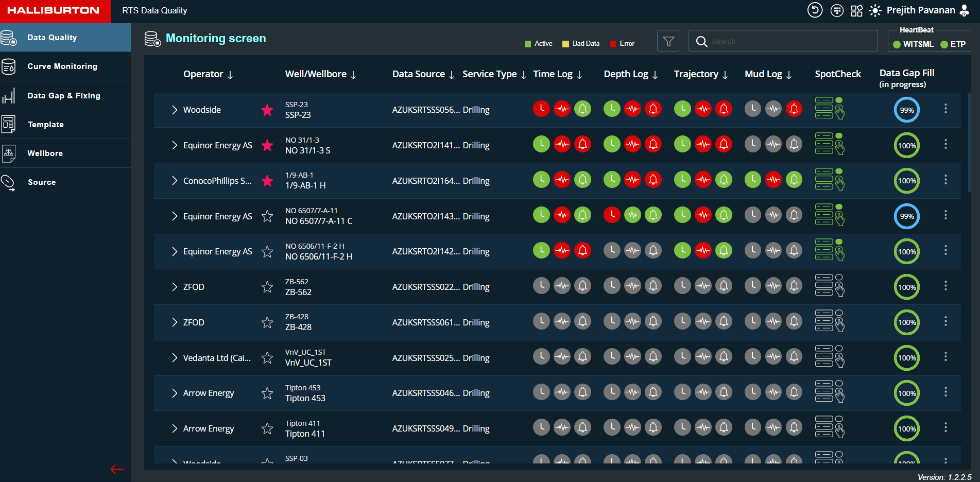
Task: Open SpotCheck icon for Woodside SSP-23
Action: [829, 109]
